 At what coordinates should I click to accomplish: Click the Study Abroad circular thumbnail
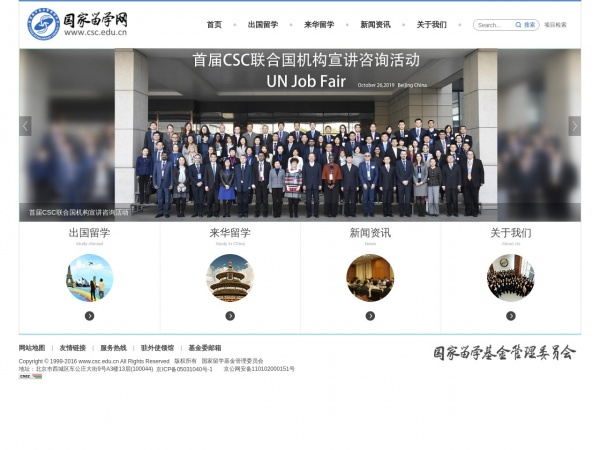click(90, 278)
